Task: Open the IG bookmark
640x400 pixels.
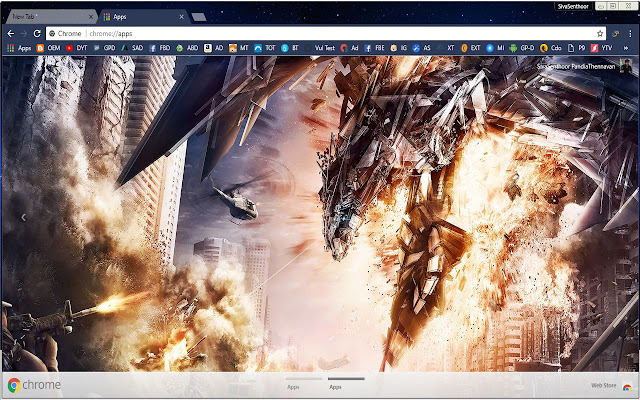Action: tap(399, 48)
